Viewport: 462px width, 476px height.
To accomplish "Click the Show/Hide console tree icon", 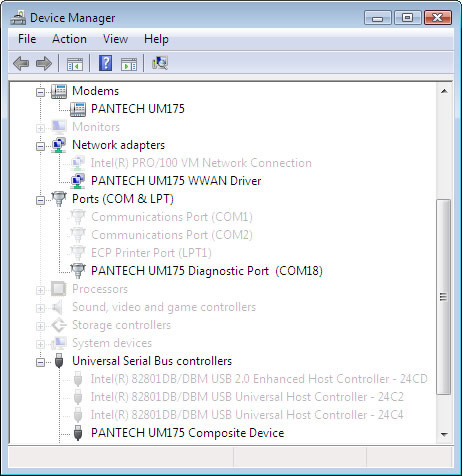I will coord(75,64).
